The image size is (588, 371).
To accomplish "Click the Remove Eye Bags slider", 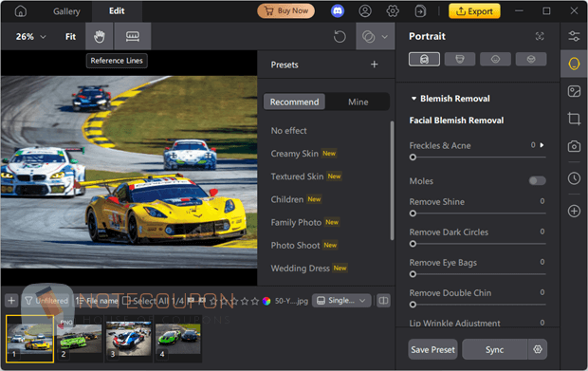I will (x=478, y=274).
